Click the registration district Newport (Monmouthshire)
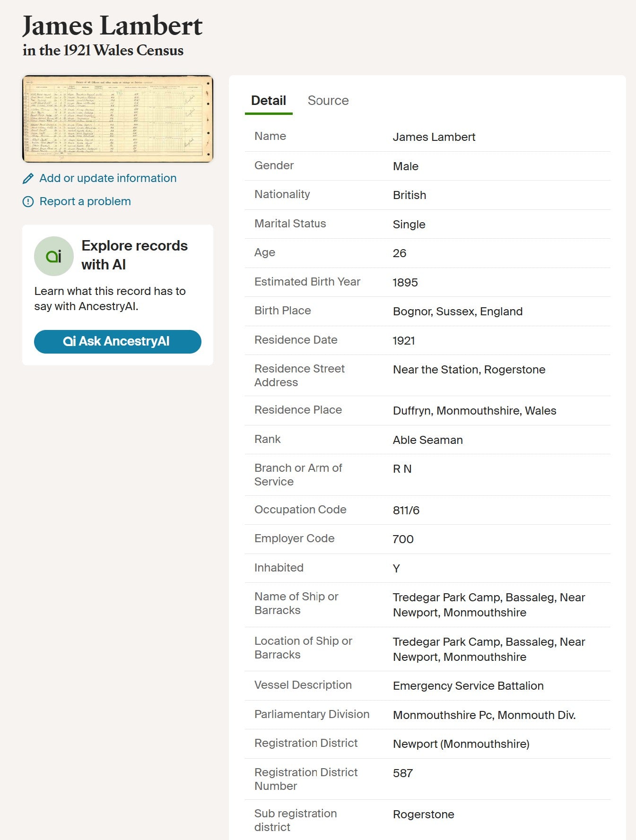The width and height of the screenshot is (636, 840). coord(461,744)
